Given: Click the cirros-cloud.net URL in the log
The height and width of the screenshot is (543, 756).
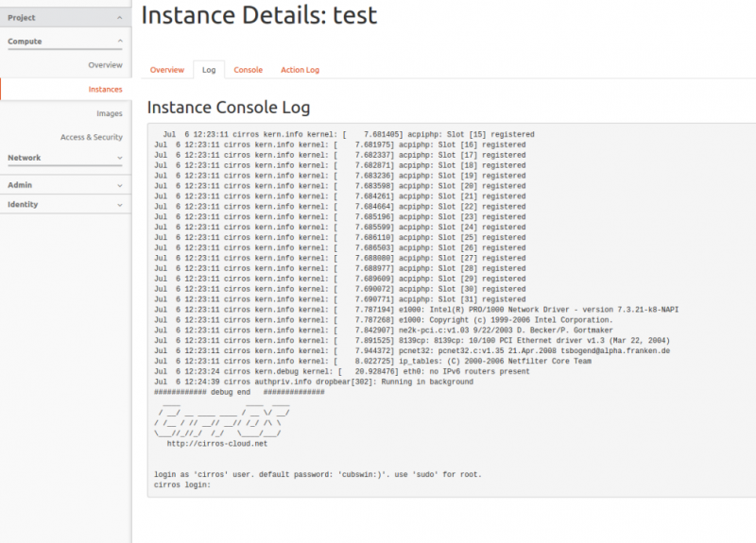Looking at the screenshot, I should [x=217, y=443].
